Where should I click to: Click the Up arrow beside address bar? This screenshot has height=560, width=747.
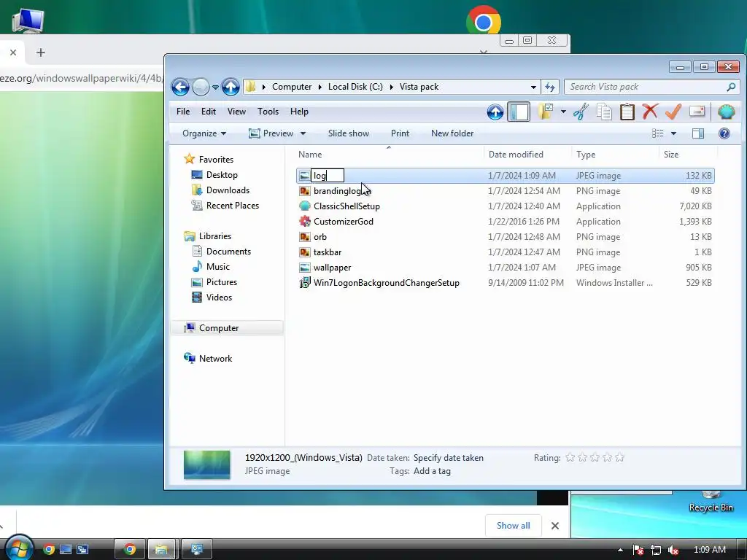(x=231, y=87)
